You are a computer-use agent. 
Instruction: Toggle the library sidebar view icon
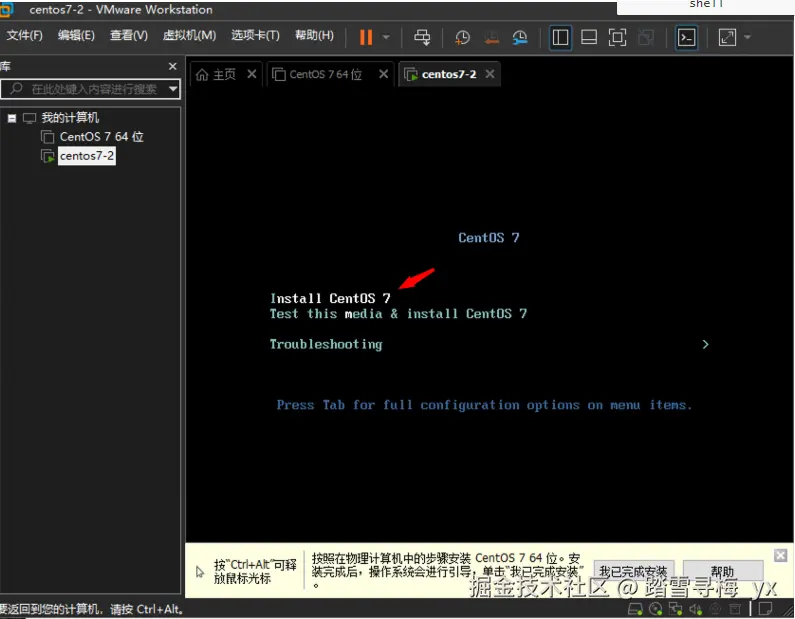560,38
